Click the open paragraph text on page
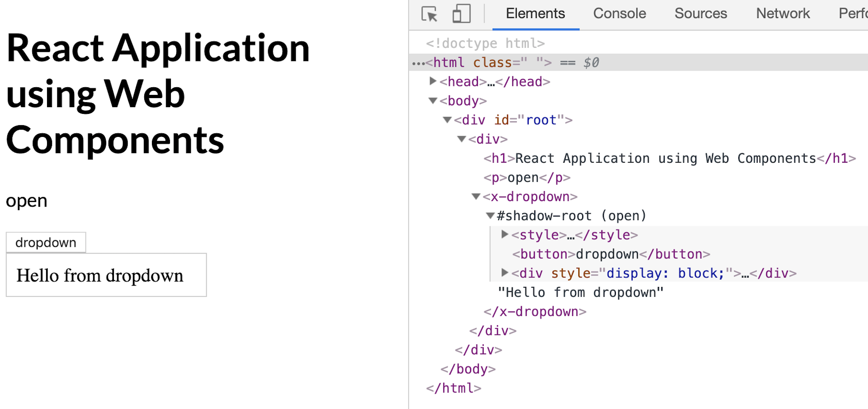 pyautogui.click(x=27, y=201)
